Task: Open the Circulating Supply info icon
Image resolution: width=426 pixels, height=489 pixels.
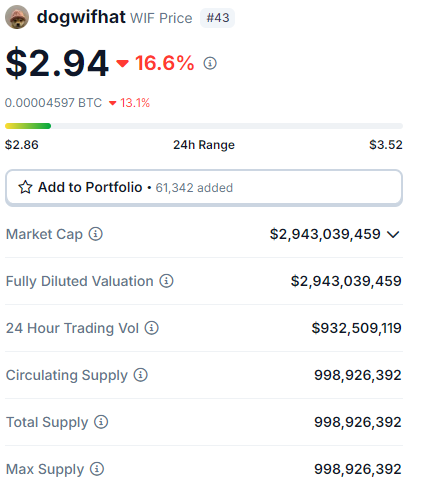Action: (x=141, y=375)
